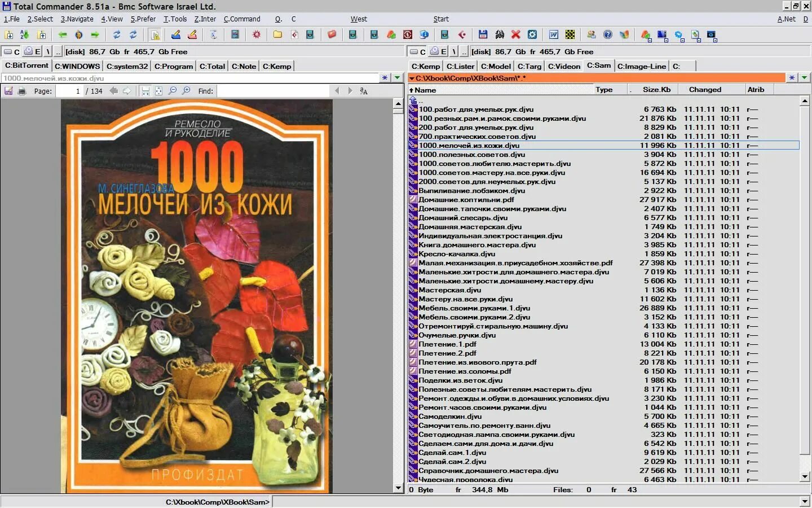
Task: Toggle match case icon beside Find
Action: tap(363, 91)
